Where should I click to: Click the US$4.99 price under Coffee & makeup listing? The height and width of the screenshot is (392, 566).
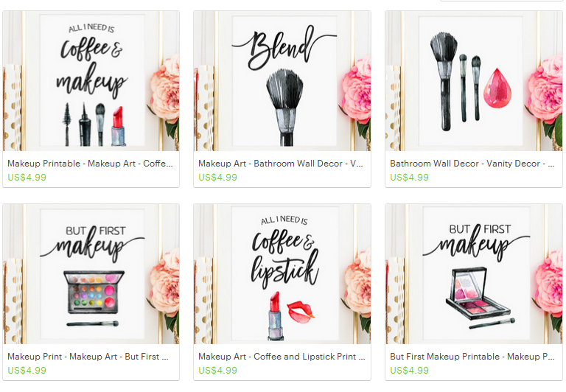[x=27, y=178]
